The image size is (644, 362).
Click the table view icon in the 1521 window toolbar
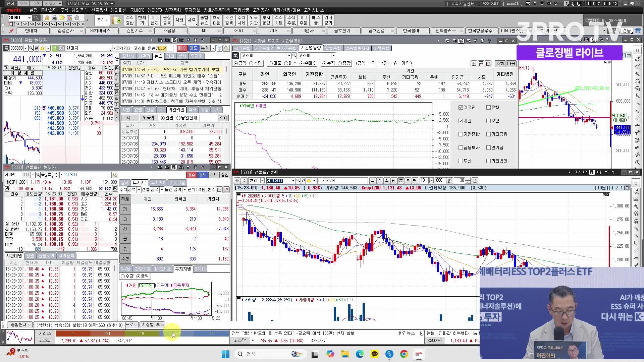pos(474,63)
